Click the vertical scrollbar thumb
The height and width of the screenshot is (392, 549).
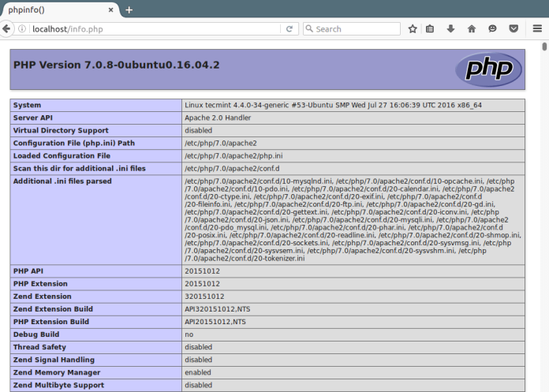544,47
